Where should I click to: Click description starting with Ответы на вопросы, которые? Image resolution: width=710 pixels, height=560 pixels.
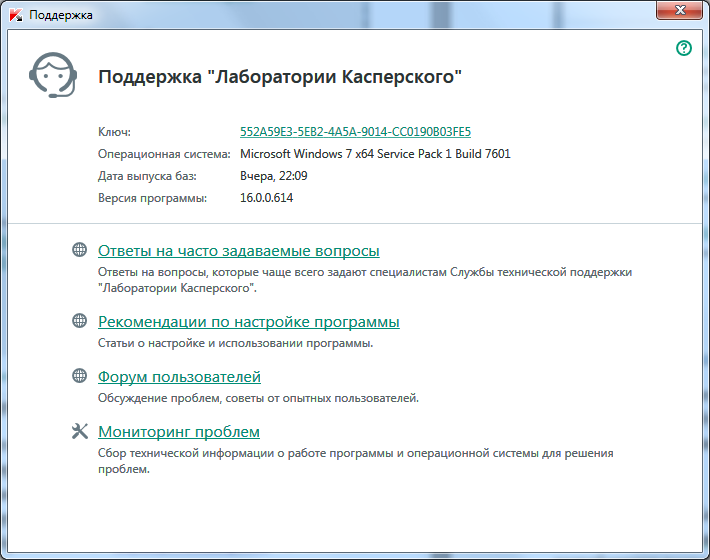pos(365,280)
